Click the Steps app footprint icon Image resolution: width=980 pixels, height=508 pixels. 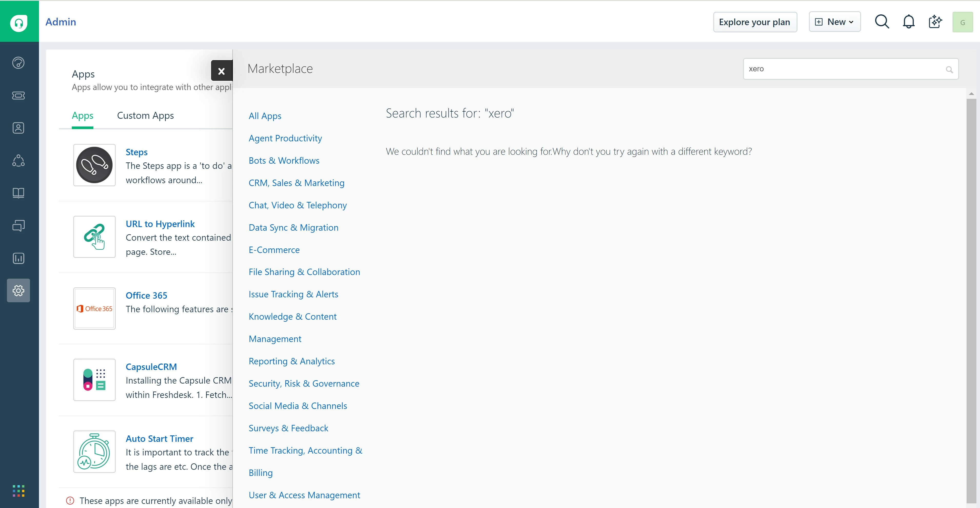click(94, 165)
